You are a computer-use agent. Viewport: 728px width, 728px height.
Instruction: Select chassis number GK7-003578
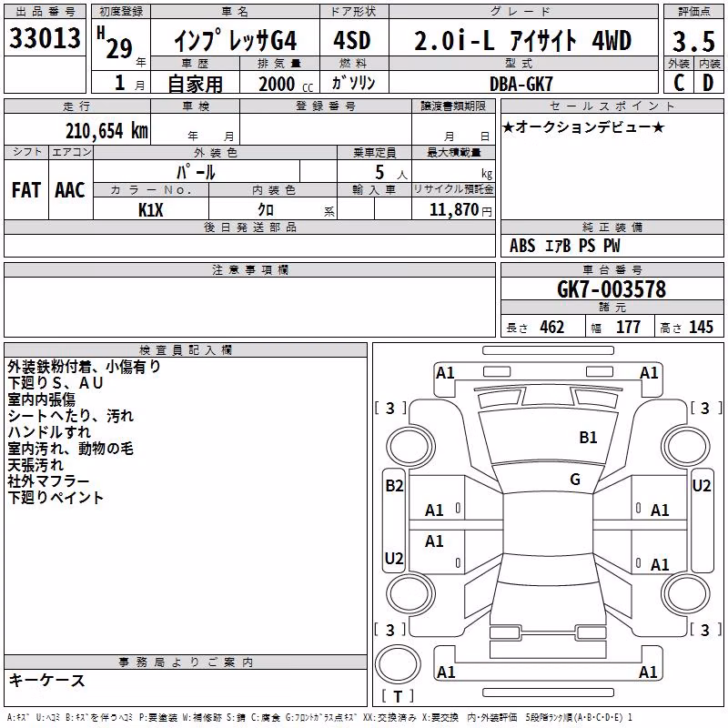(x=612, y=289)
